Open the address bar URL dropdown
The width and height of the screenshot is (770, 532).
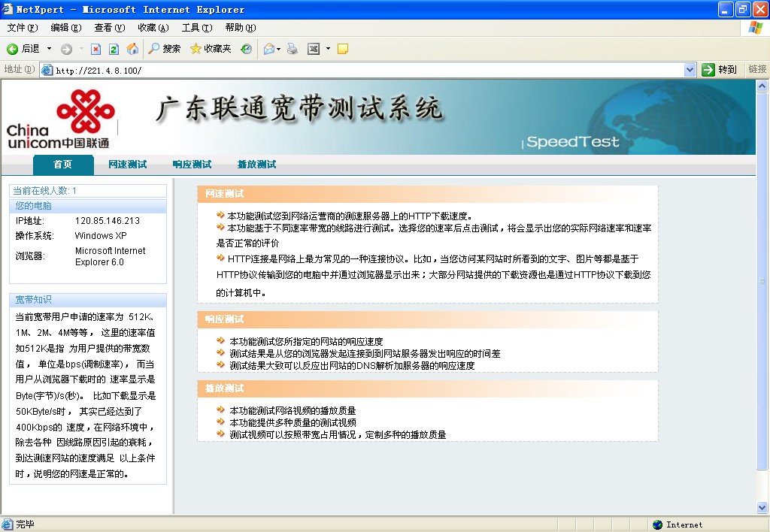[690, 69]
